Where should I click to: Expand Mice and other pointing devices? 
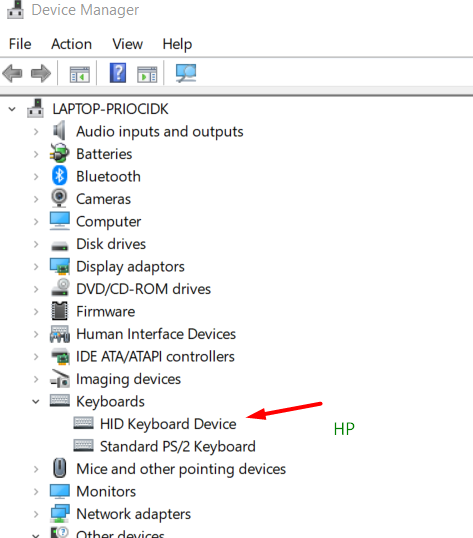(x=36, y=469)
